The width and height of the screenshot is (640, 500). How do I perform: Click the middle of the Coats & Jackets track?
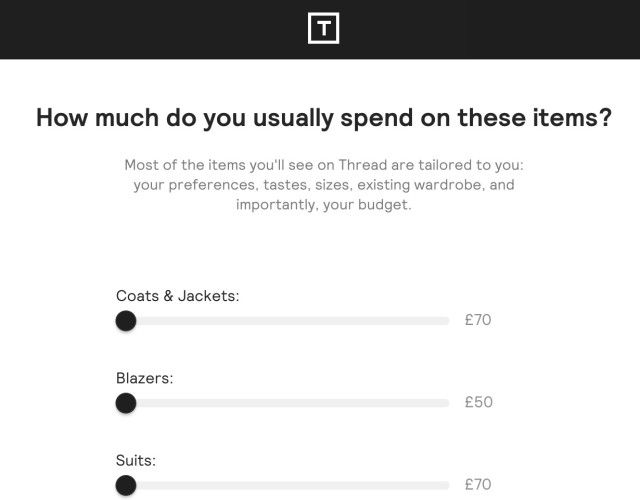click(x=282, y=321)
